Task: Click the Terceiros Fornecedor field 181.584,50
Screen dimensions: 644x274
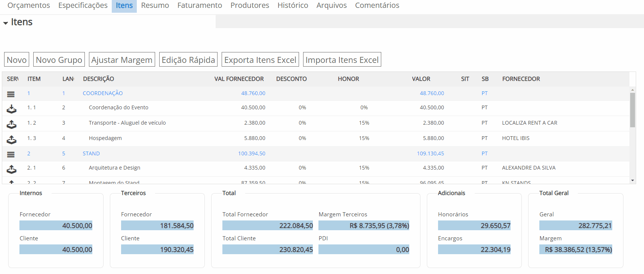Action: tap(157, 225)
